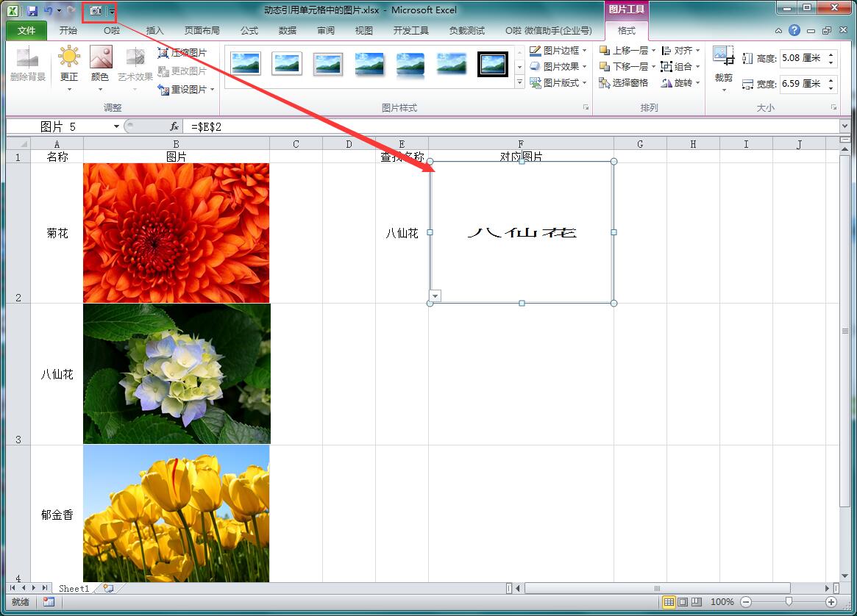Click the Save icon in Quick Access Toolbar
This screenshot has height=616, width=857.
click(x=32, y=10)
